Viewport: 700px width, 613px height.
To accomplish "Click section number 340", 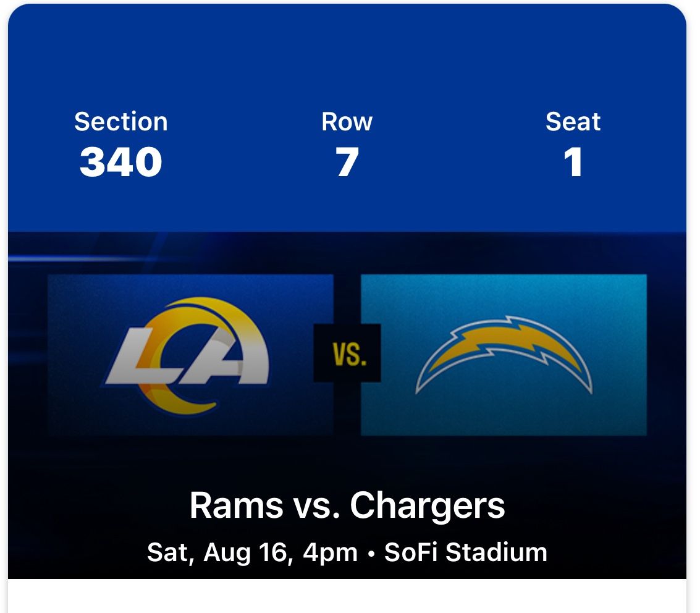I will coord(121,162).
